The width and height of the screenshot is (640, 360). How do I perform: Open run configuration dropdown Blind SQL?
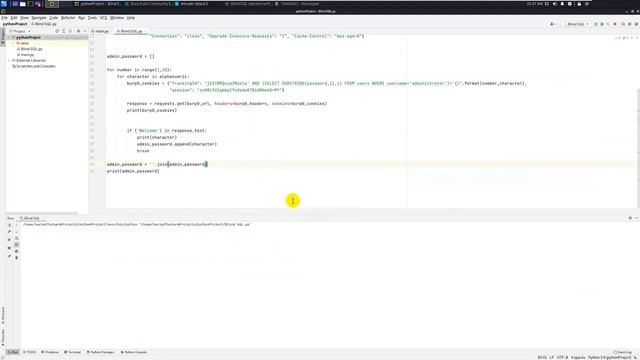coord(576,24)
